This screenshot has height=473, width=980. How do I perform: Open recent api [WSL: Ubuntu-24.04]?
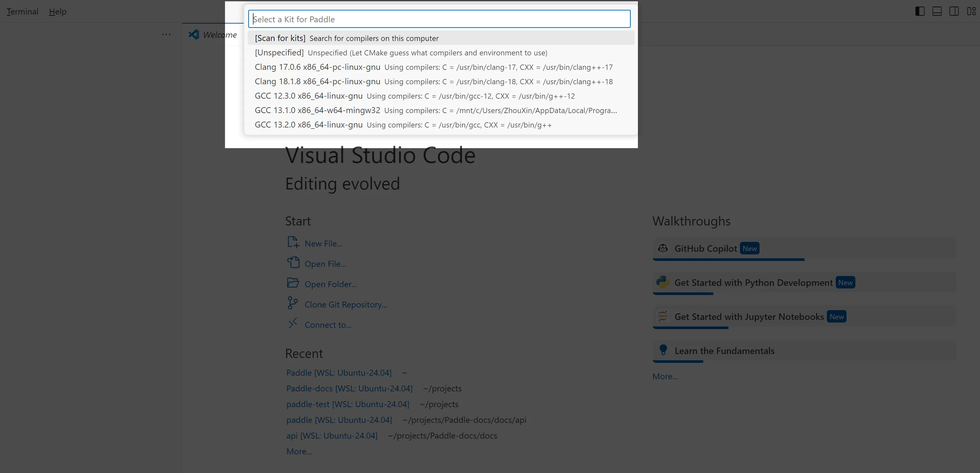click(332, 436)
